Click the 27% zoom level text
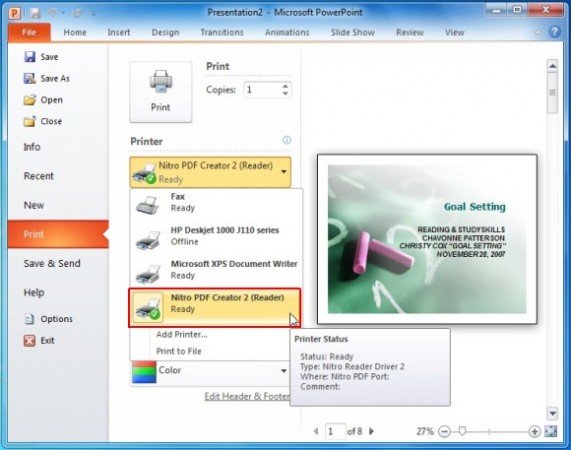The height and width of the screenshot is (450, 571). (425, 431)
